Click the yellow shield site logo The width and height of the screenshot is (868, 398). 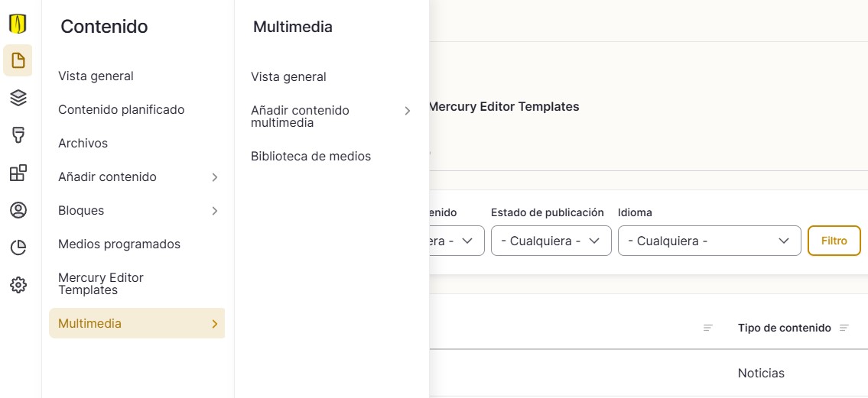coord(18,24)
